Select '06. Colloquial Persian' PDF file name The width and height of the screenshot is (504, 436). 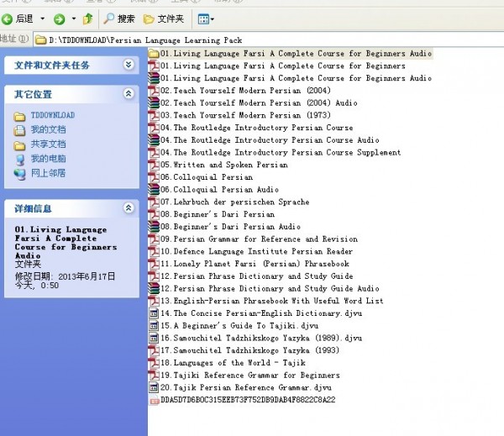pos(207,177)
